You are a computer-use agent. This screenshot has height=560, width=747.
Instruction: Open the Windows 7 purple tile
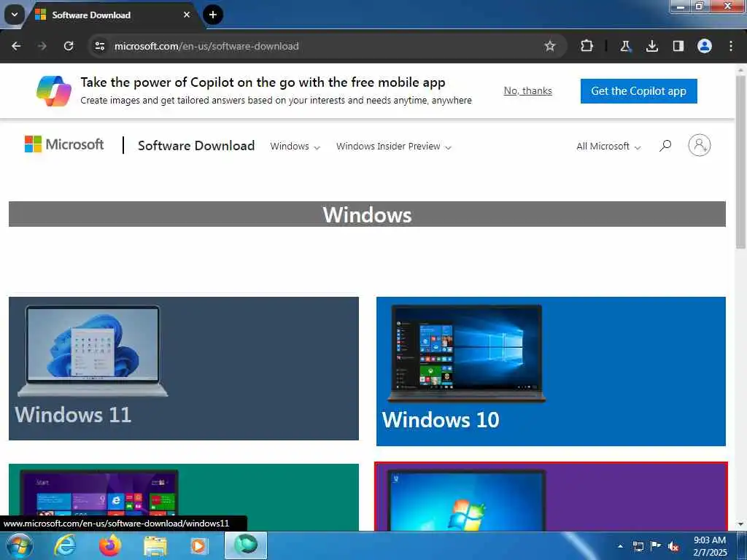point(551,496)
